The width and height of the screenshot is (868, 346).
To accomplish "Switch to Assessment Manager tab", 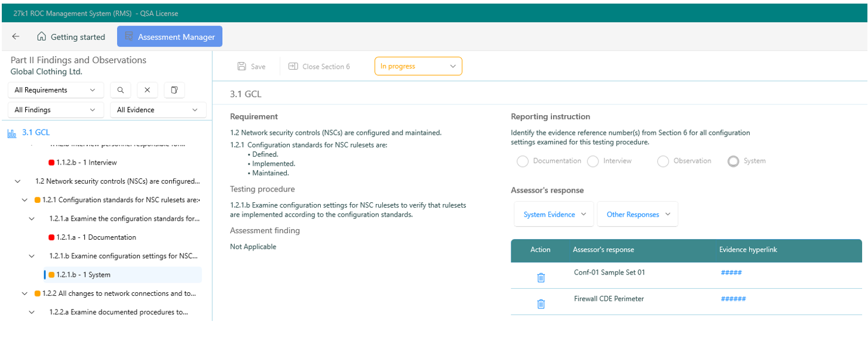I will pos(170,36).
